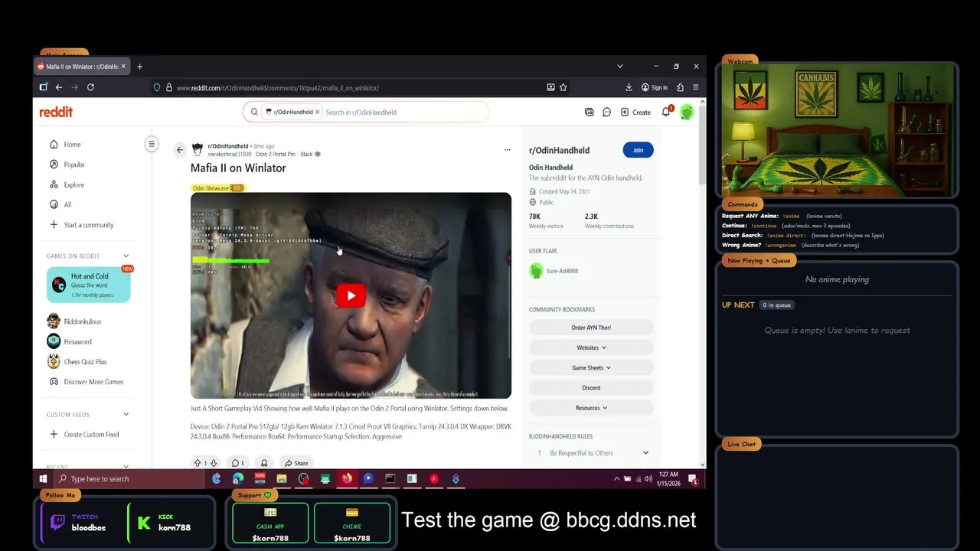Open File Explorer in the taskbar
The height and width of the screenshot is (551, 980).
tap(282, 479)
